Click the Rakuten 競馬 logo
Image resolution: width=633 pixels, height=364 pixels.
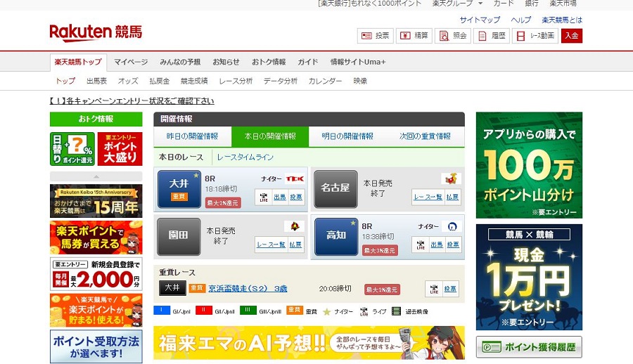(x=96, y=33)
